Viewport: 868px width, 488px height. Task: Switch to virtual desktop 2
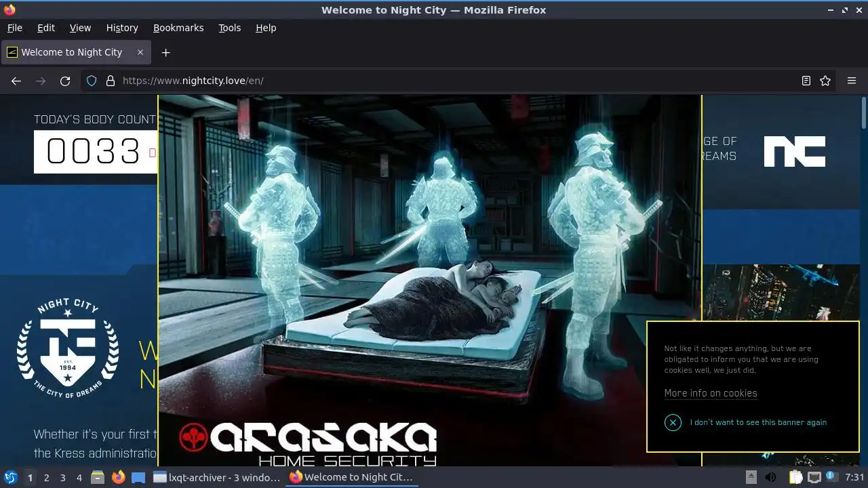(46, 477)
